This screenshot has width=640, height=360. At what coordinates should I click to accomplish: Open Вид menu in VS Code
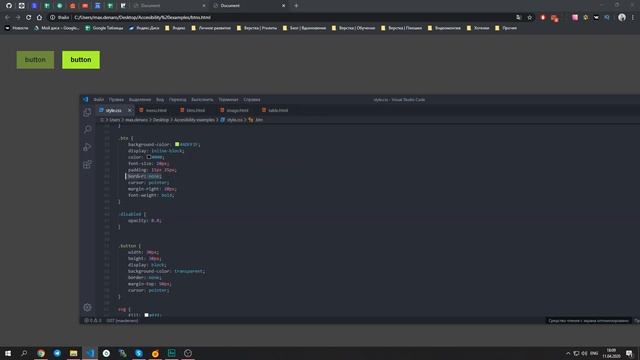point(160,100)
